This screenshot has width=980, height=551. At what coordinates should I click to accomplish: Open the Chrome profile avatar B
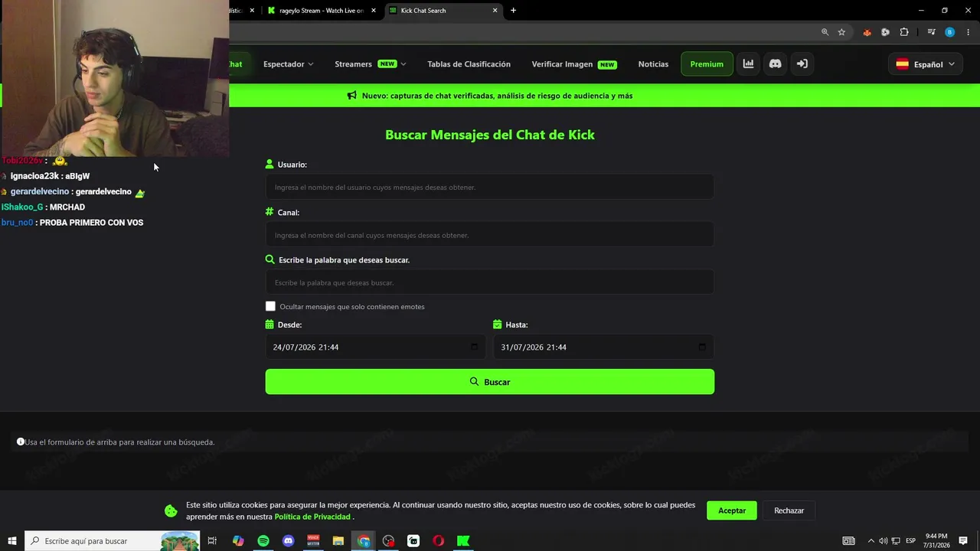coord(949,32)
